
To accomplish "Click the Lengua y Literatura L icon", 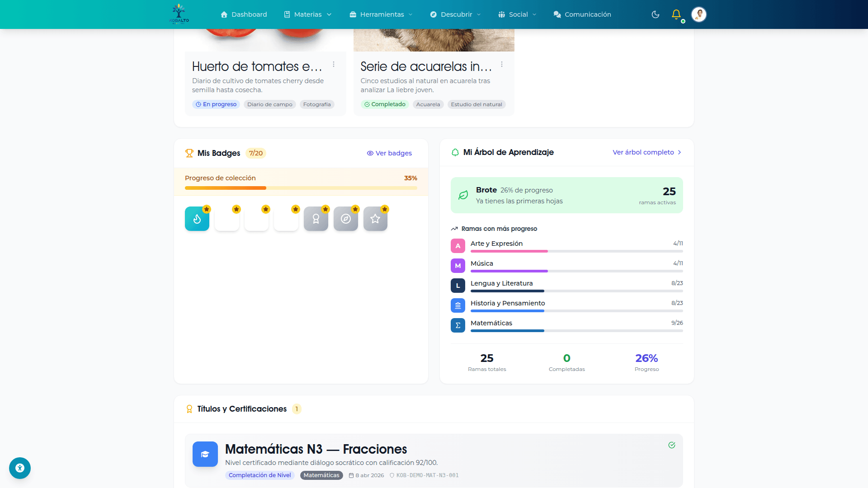I will pyautogui.click(x=458, y=286).
